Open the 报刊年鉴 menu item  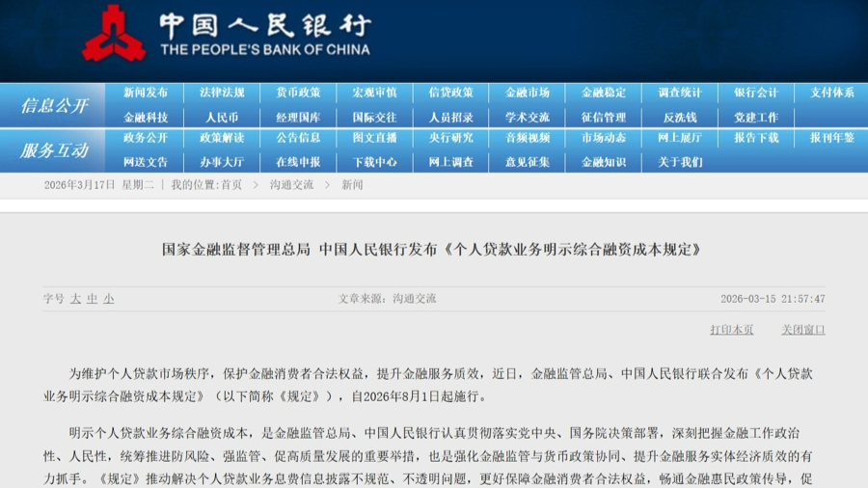coord(831,138)
